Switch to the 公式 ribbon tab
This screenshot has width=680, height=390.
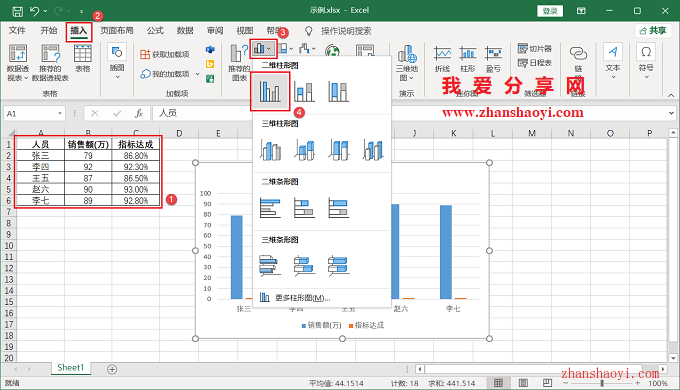pyautogui.click(x=155, y=31)
